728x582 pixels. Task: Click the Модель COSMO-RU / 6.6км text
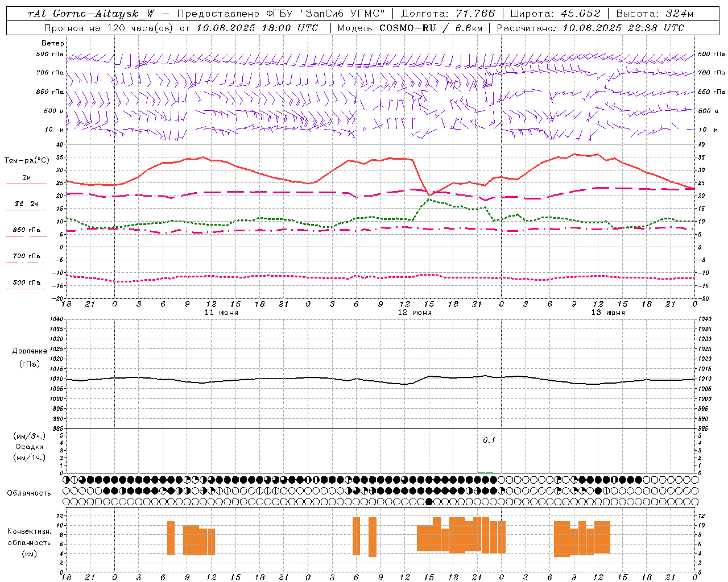coord(410,28)
